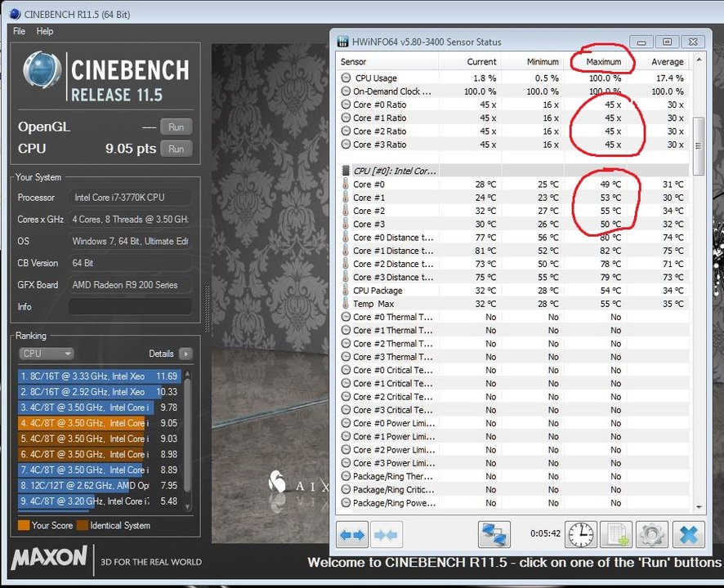Click the HWiNFO64 title bar icon
Screen dimensions: 724x588
pyautogui.click(x=342, y=42)
